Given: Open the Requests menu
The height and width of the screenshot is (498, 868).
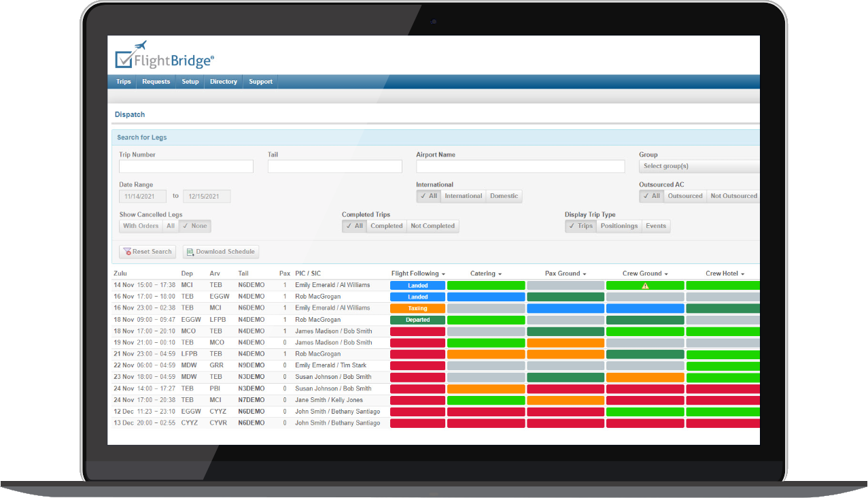Looking at the screenshot, I should point(156,82).
